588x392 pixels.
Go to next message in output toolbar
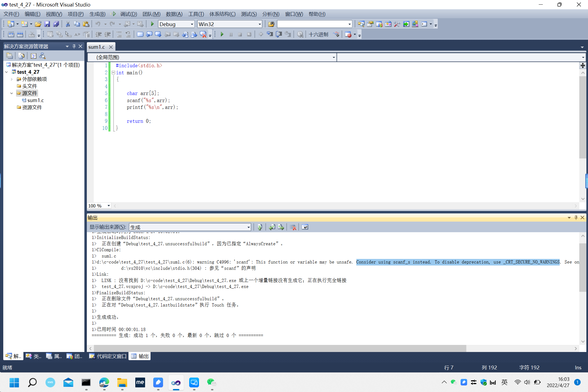(x=281, y=227)
